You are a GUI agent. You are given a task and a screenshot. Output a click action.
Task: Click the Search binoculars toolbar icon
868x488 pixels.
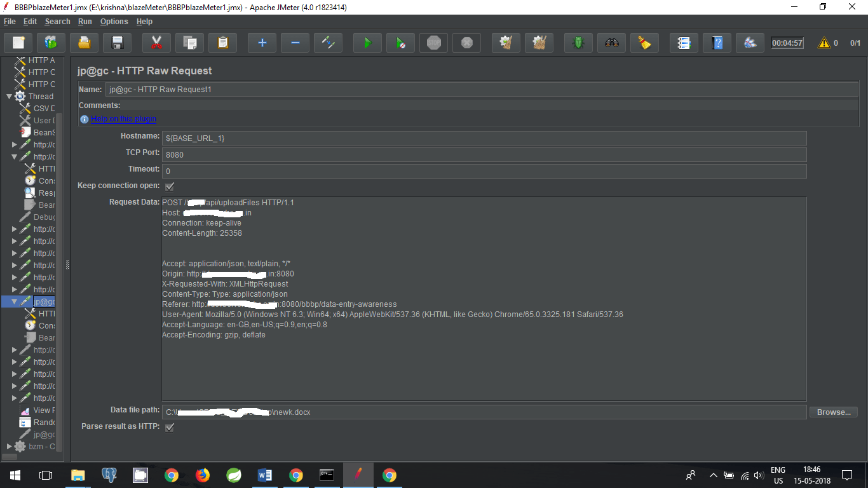pos(611,43)
